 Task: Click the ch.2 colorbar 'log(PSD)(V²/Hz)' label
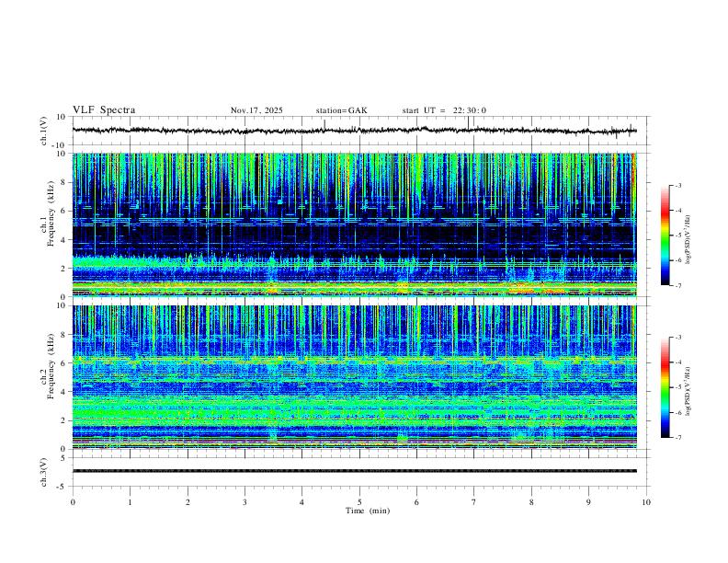(x=688, y=392)
